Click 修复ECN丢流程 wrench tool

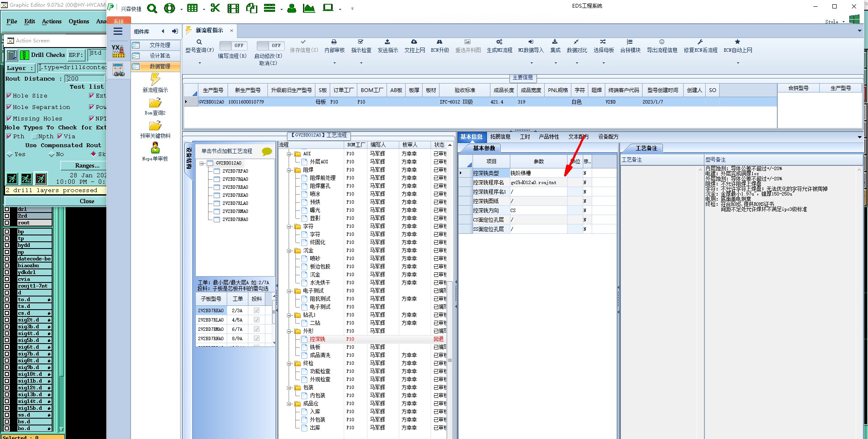pyautogui.click(x=700, y=46)
